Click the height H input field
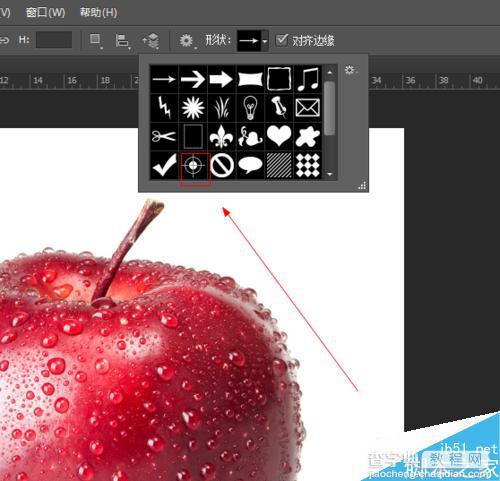Viewport: 500px width, 481px height. (x=54, y=40)
